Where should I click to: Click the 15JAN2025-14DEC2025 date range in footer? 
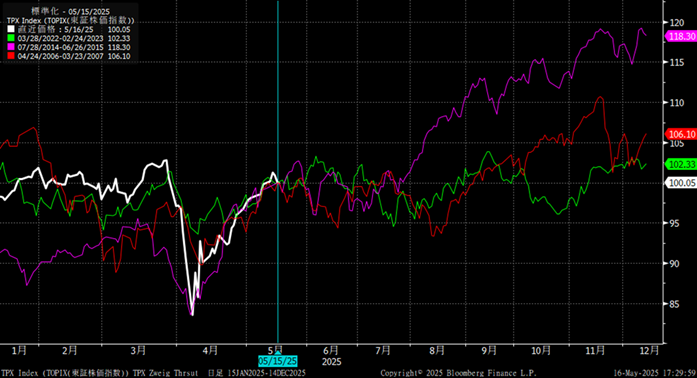[x=267, y=373]
